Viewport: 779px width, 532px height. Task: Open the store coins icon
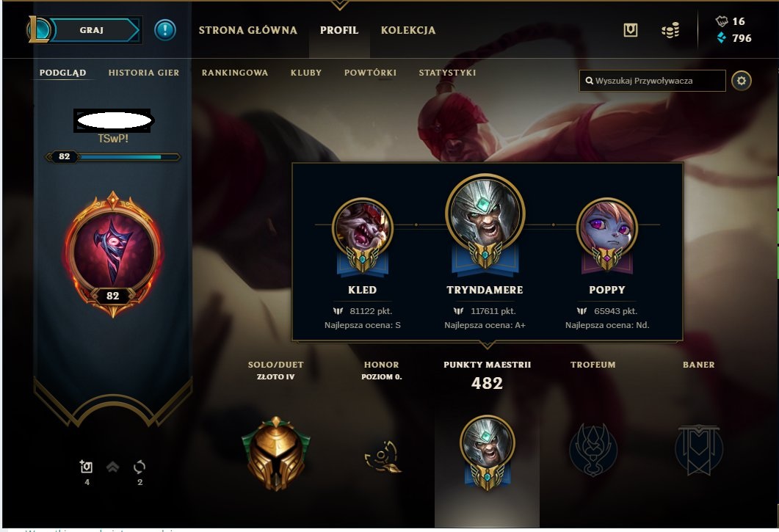pos(670,30)
